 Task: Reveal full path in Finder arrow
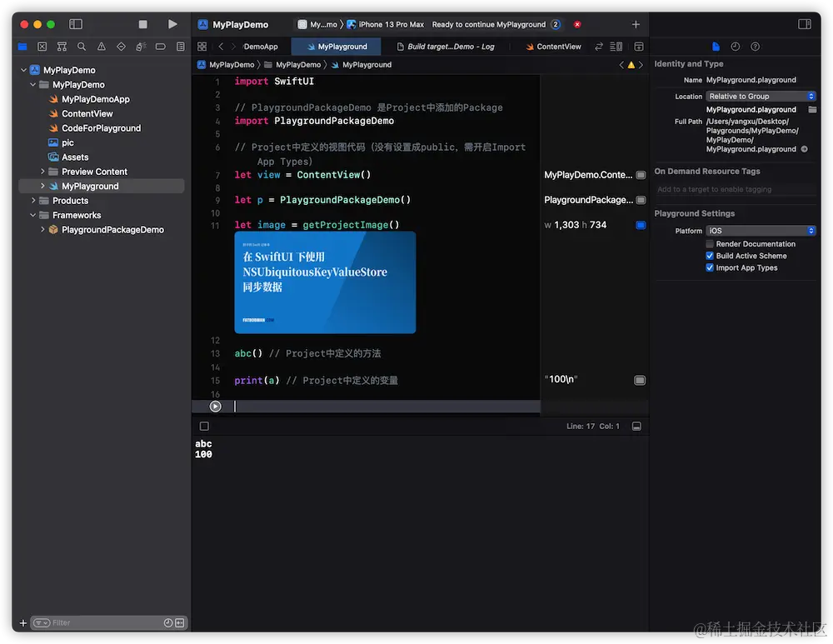[x=805, y=149]
